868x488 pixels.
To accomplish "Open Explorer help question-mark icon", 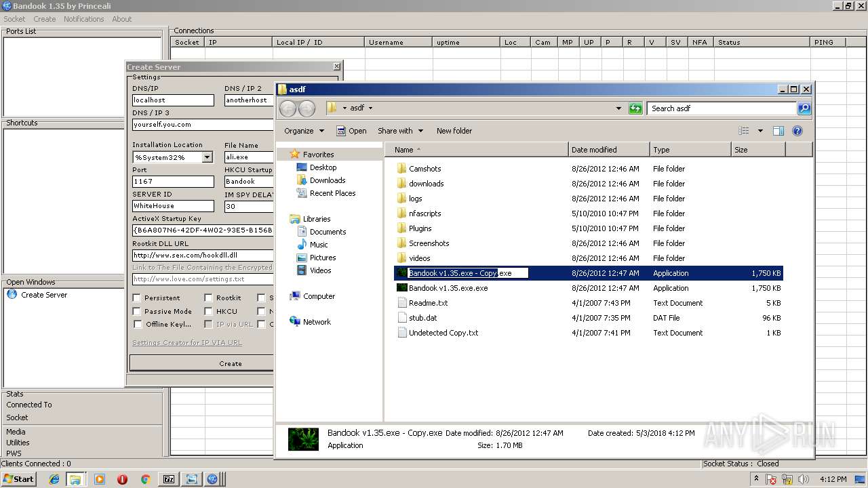I will tap(797, 131).
